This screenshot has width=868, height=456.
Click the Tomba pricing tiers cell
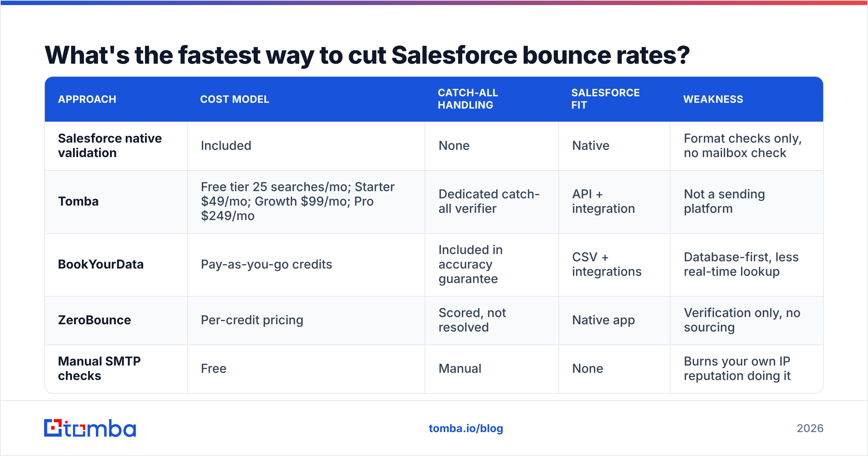tap(298, 201)
